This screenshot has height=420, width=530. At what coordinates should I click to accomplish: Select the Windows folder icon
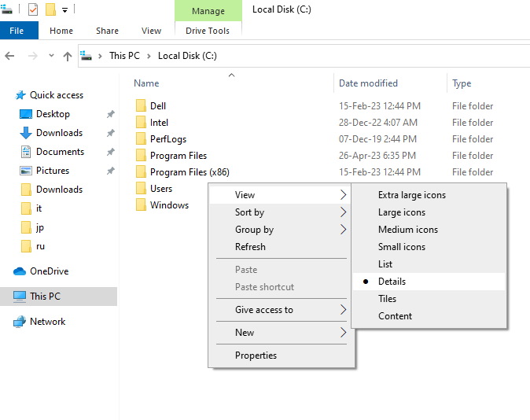pyautogui.click(x=141, y=205)
